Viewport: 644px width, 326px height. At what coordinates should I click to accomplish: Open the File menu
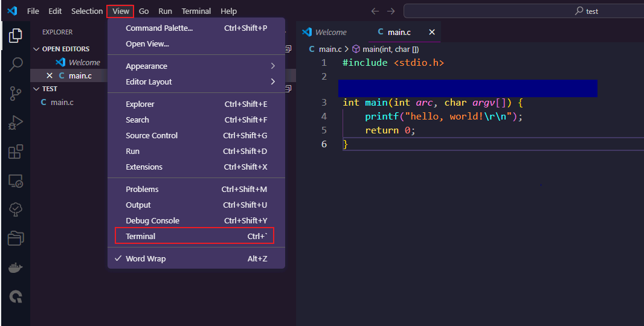pos(33,11)
